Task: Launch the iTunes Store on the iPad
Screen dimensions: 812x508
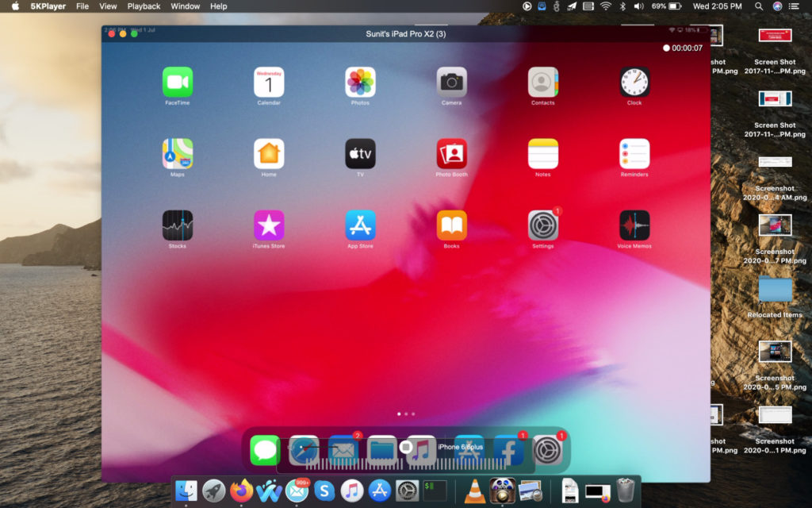Action: [269, 225]
